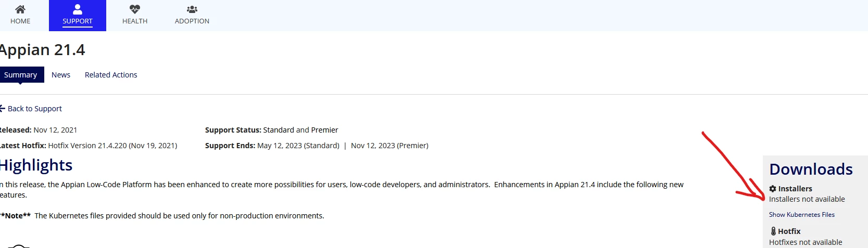The height and width of the screenshot is (248, 868).
Task: Click the person icon above SUPPORT
Action: point(78,9)
